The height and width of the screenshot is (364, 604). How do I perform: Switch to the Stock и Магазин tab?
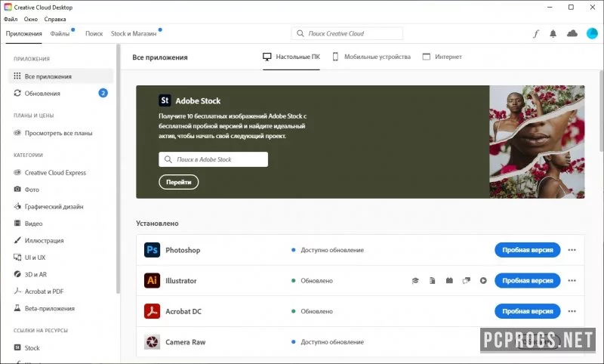(x=134, y=33)
